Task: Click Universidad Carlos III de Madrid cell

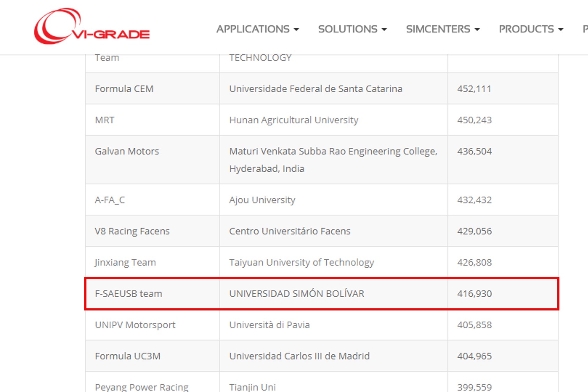Action: [334, 356]
